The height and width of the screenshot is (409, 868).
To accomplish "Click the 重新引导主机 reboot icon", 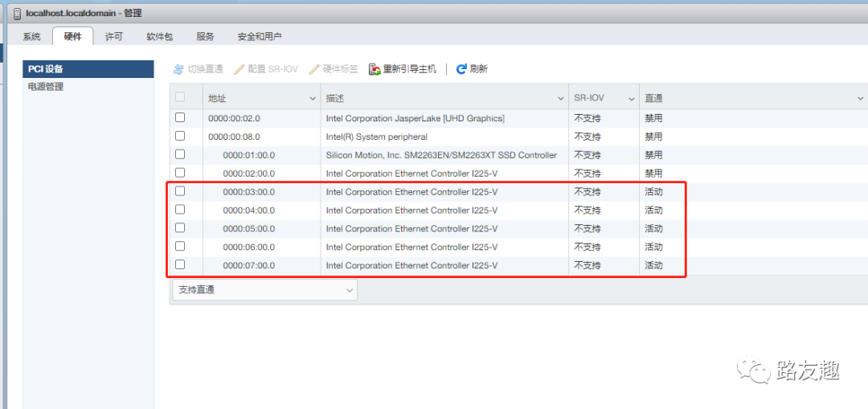I will coord(375,69).
